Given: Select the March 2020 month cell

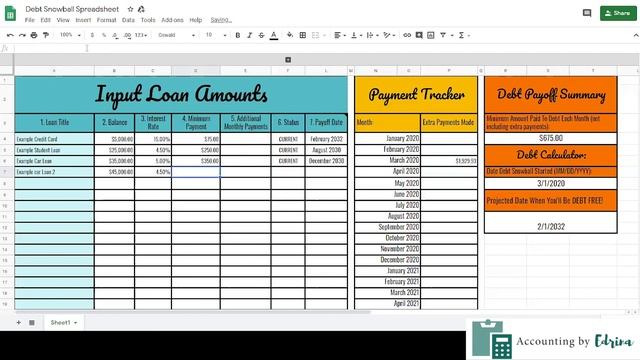Looking at the screenshot, I should pyautogui.click(x=387, y=160).
